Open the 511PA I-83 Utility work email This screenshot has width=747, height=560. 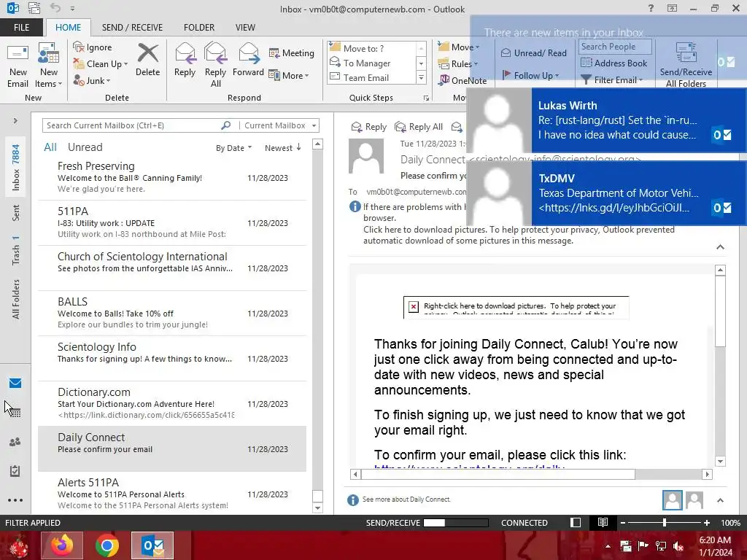tap(172, 223)
